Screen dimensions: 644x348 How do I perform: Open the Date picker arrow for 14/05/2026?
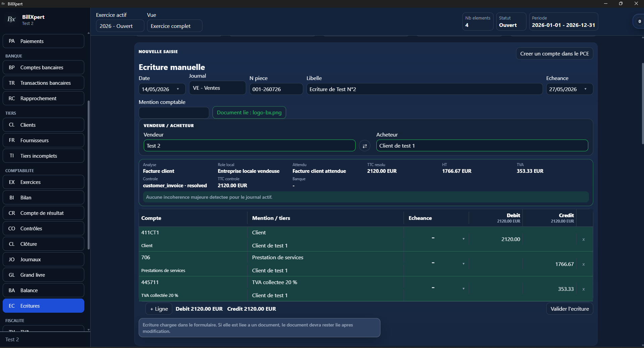178,89
